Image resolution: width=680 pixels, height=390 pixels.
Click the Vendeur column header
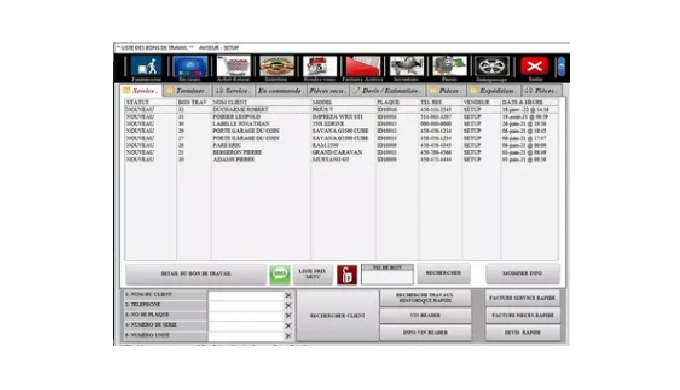tap(481, 102)
